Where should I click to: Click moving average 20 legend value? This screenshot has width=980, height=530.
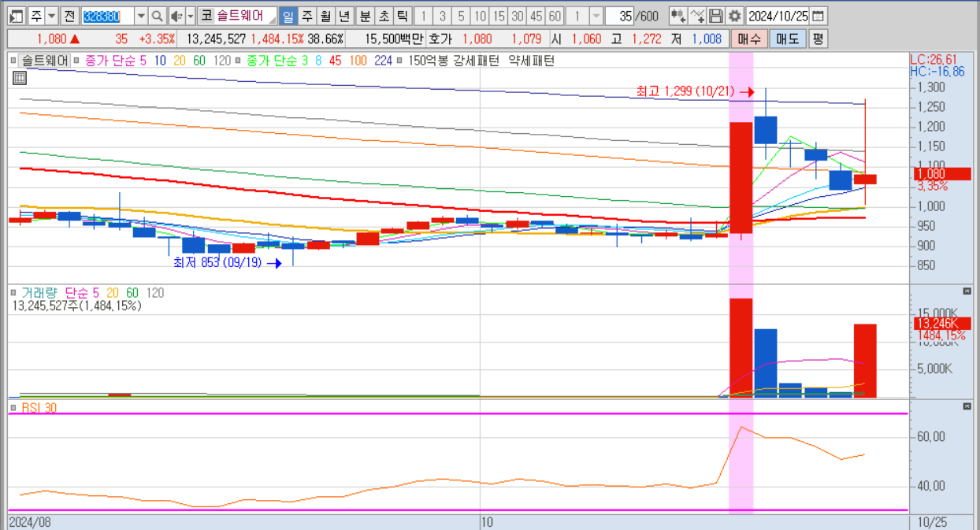[x=180, y=61]
